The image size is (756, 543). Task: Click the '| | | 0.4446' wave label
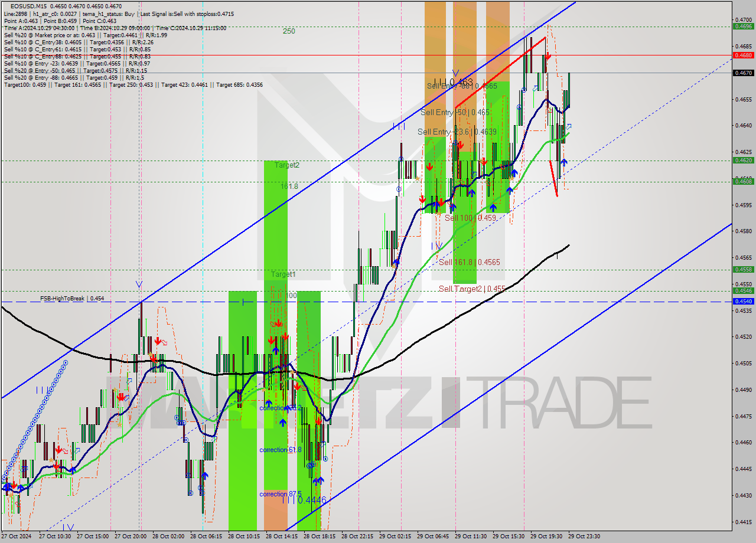tap(304, 500)
